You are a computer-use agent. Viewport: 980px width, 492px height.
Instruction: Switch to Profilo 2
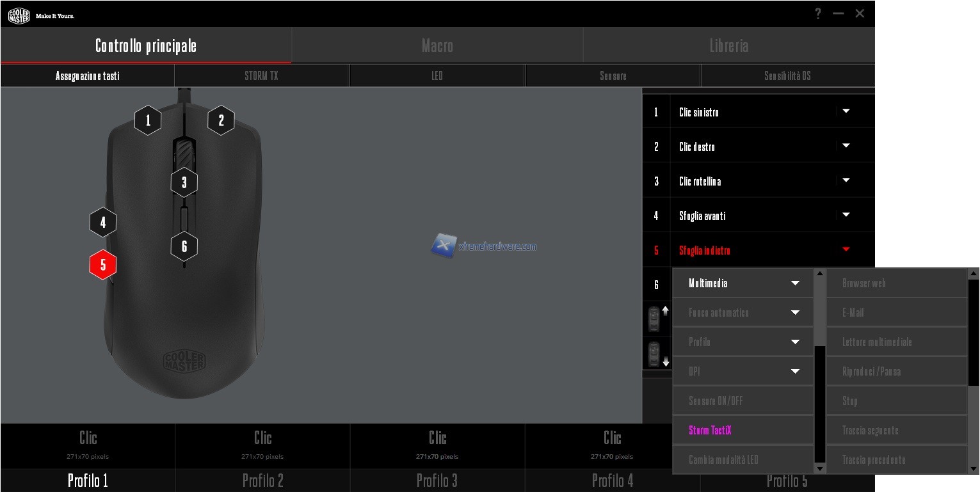coord(262,480)
